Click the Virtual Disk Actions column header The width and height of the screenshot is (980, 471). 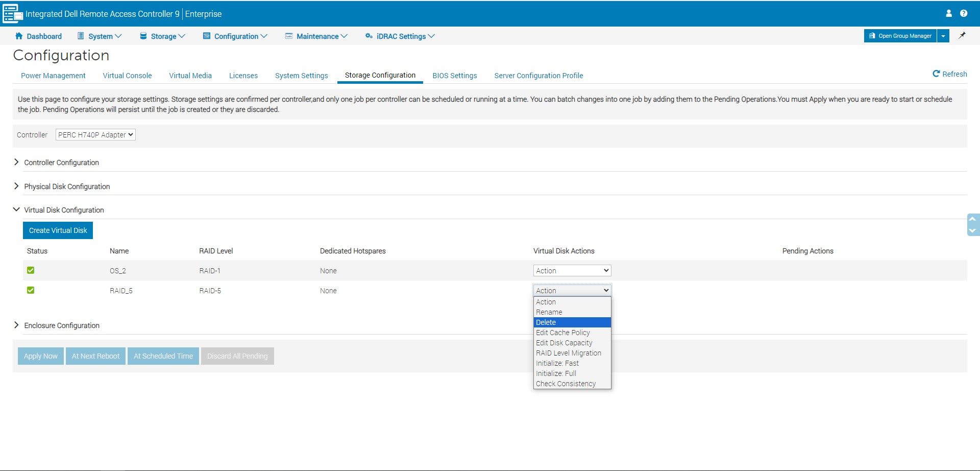564,251
